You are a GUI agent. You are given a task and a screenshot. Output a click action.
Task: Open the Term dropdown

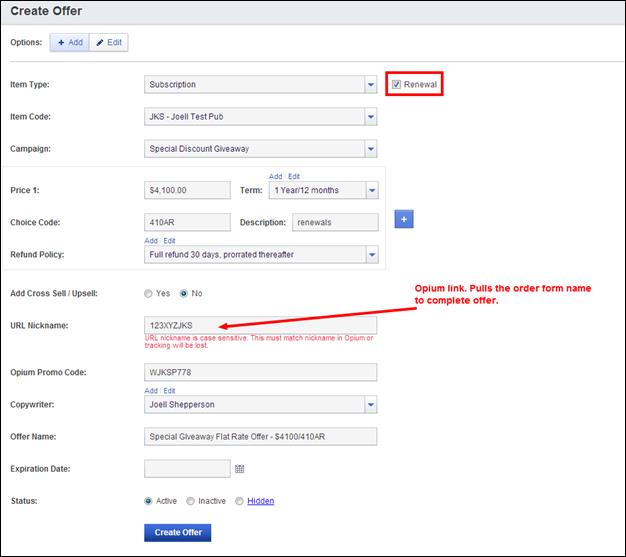(323, 190)
